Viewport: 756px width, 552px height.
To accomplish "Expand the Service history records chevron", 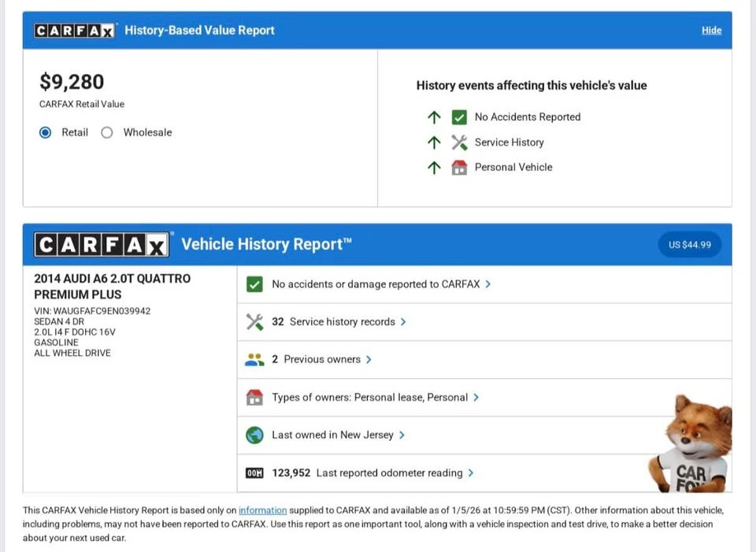I will (x=403, y=322).
